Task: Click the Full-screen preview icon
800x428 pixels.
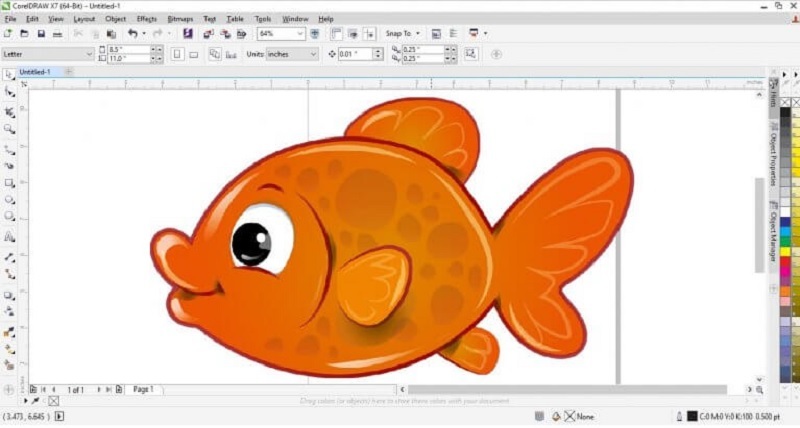Action: point(315,34)
